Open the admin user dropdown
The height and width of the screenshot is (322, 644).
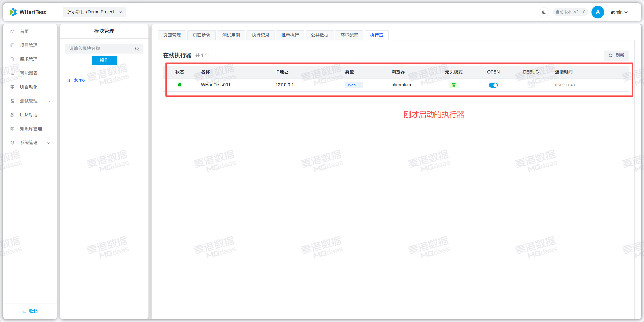click(x=619, y=12)
